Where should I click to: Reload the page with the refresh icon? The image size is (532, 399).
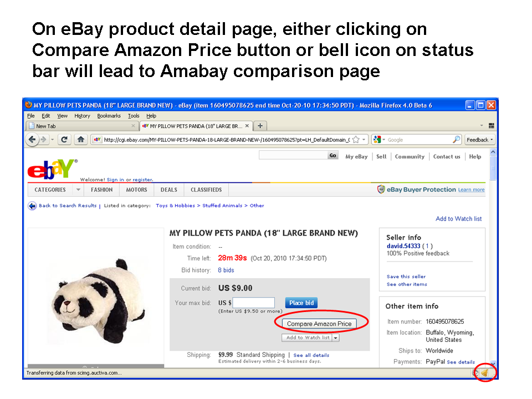[x=64, y=140]
